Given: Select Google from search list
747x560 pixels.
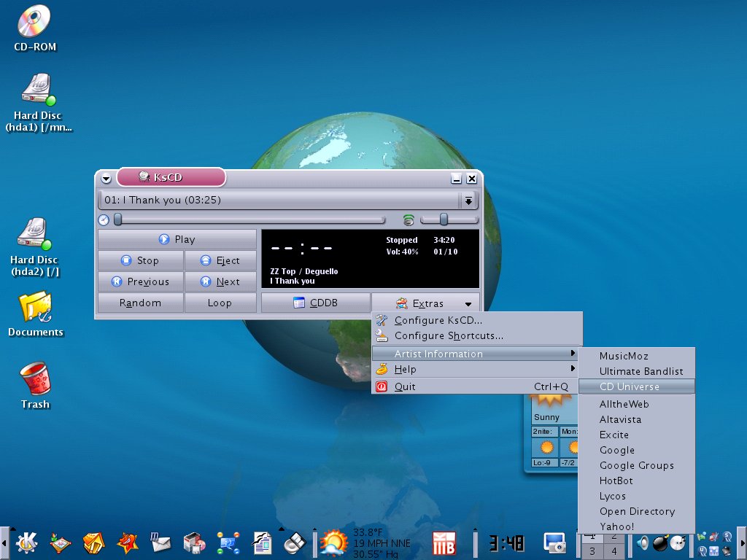Looking at the screenshot, I should click(617, 450).
